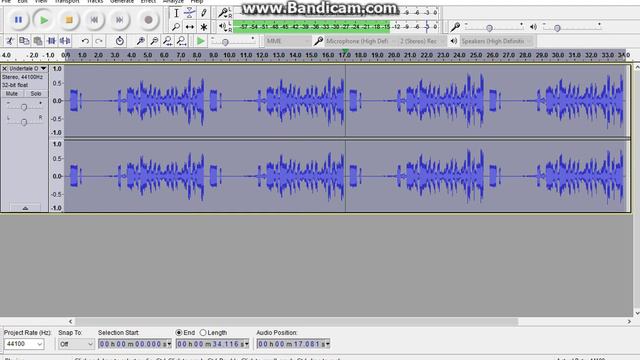
Task: Open the Undertale track name dropdown menu
Action: point(28,69)
